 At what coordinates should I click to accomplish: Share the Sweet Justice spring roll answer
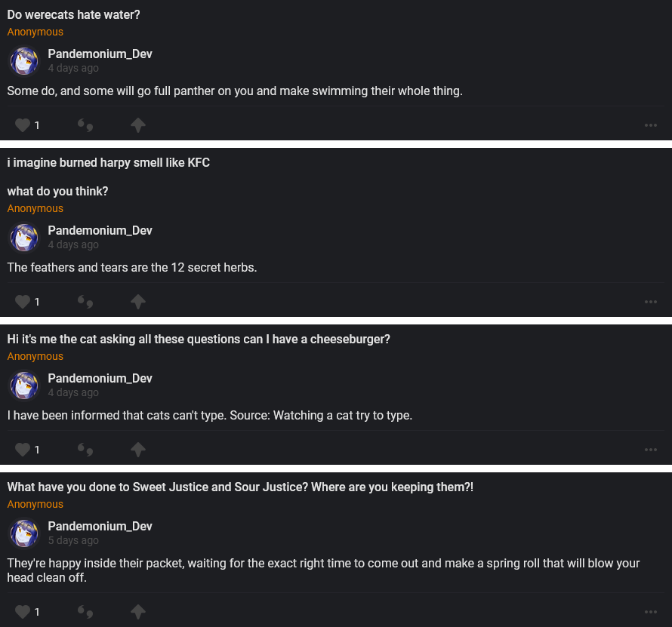coord(138,611)
